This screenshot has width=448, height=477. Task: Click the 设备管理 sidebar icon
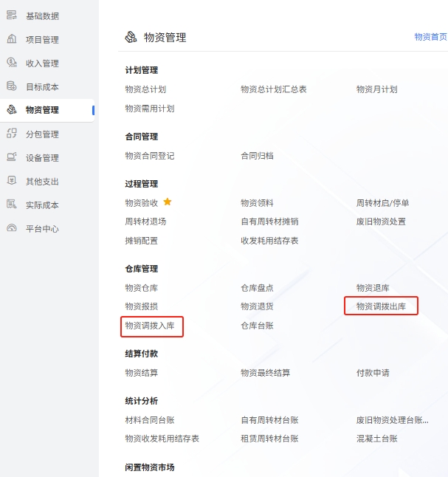pyautogui.click(x=12, y=157)
